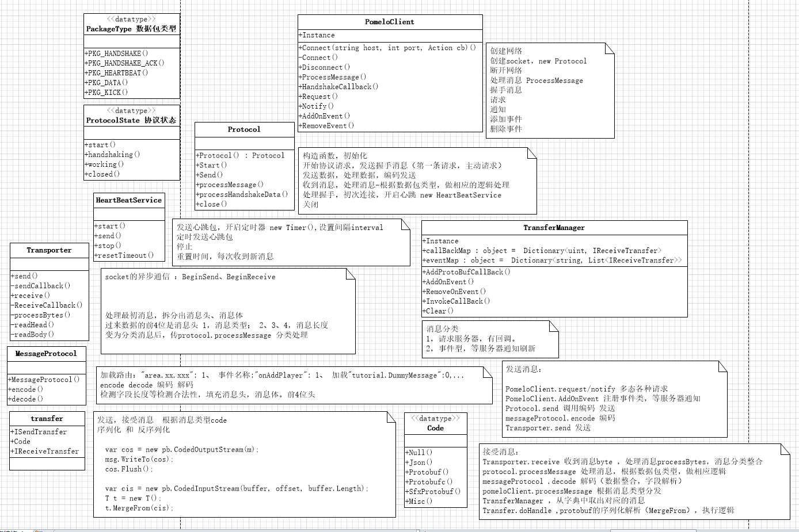The height and width of the screenshot is (532, 799).
Task: Click +InvokeCallBack() in TransferManager
Action: (x=456, y=301)
